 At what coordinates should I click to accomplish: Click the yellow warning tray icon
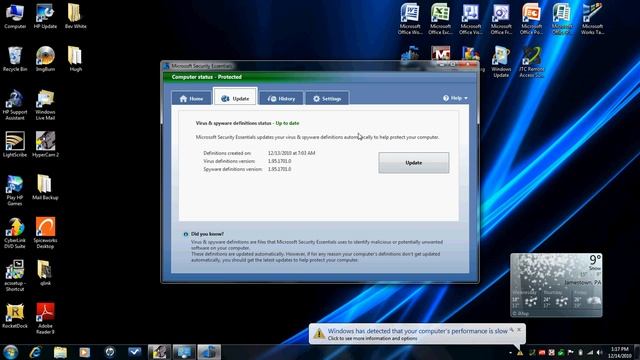point(520,353)
